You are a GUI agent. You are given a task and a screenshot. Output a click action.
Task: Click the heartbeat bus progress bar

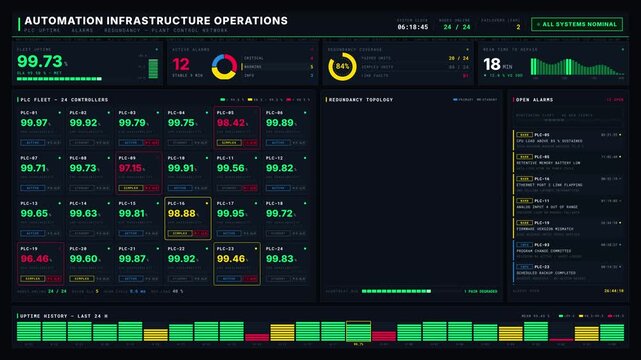[x=412, y=291]
